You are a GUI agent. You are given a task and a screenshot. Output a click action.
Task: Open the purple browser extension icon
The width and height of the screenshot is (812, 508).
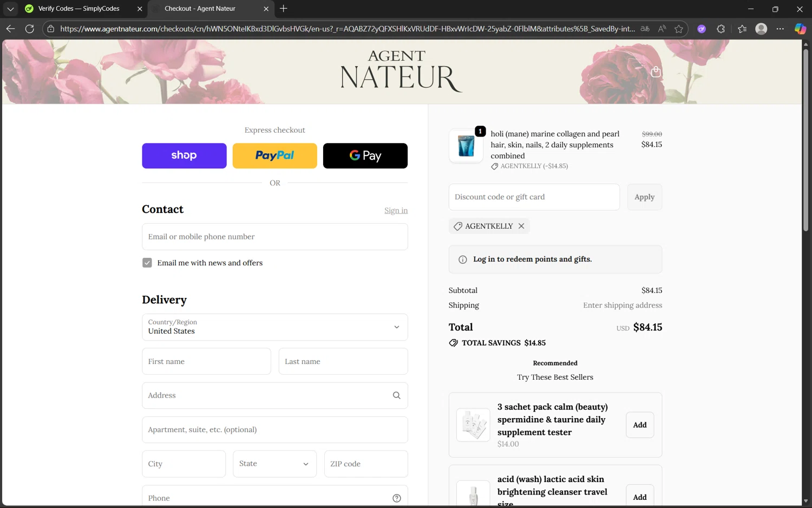[x=702, y=29]
